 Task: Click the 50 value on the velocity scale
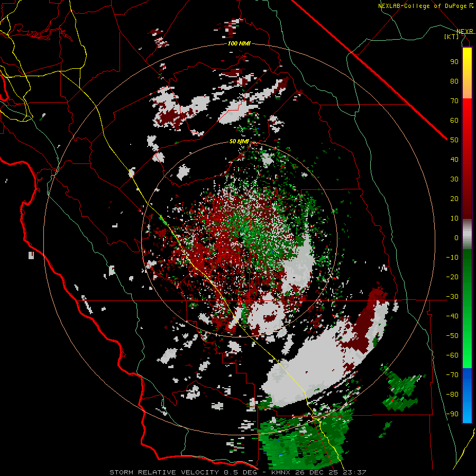point(454,140)
